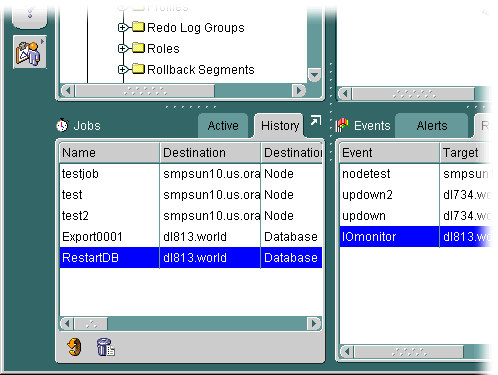Select the test2 job row
Viewport: 498px width, 375px height.
coord(191,216)
